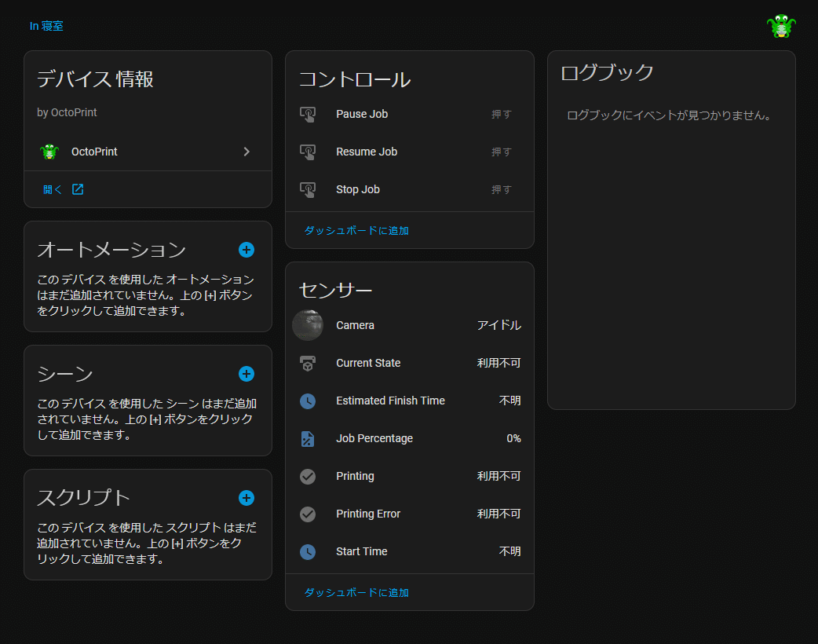Select the Start Time sensor label
The width and height of the screenshot is (818, 644).
click(x=362, y=551)
